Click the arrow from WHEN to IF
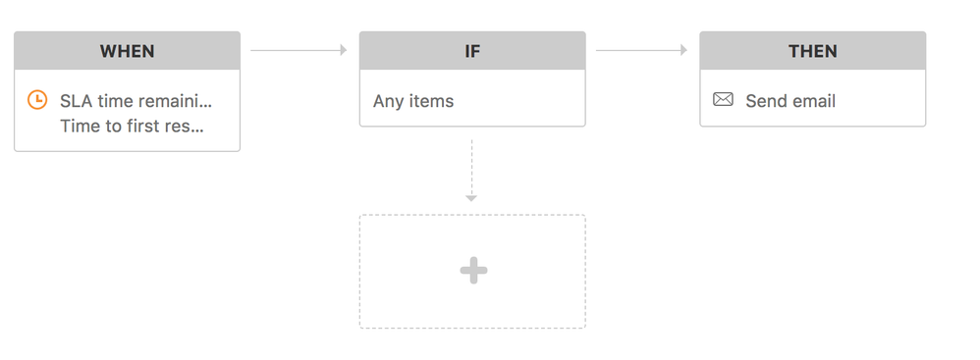980x360 pixels. click(x=299, y=50)
